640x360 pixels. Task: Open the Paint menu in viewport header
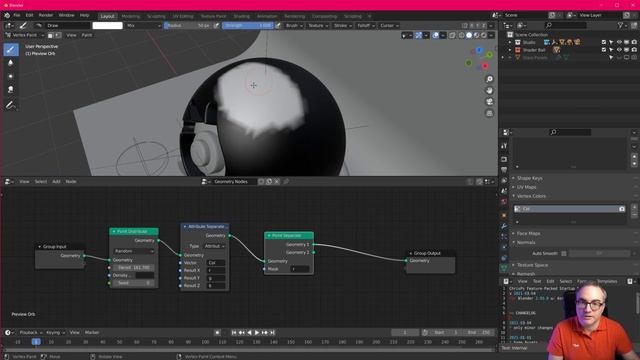pyautogui.click(x=87, y=36)
